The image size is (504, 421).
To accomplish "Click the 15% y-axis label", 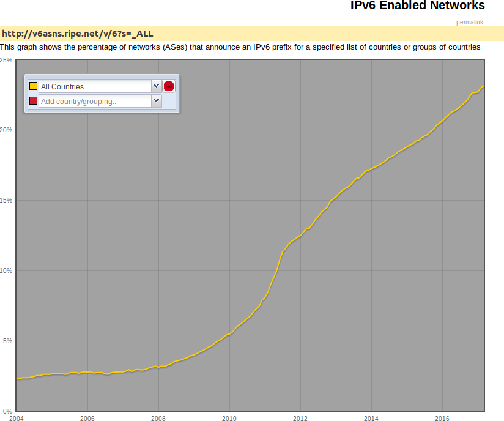I will tap(6, 200).
